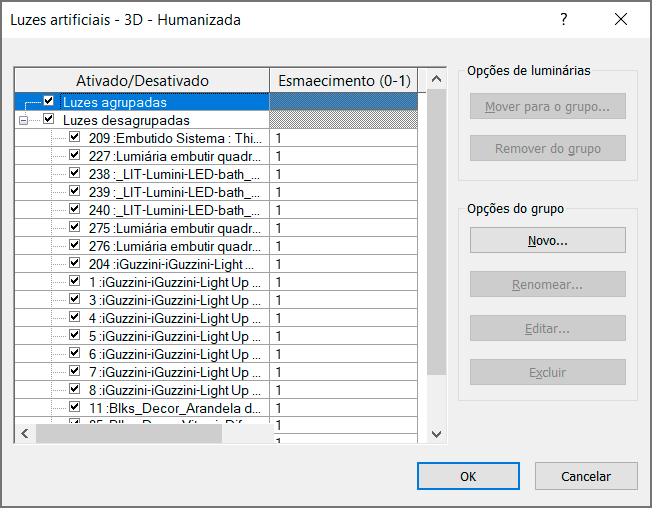652x508 pixels.
Task: Toggle light 227 Lumiária embutir checkbox
Action: tap(74, 155)
